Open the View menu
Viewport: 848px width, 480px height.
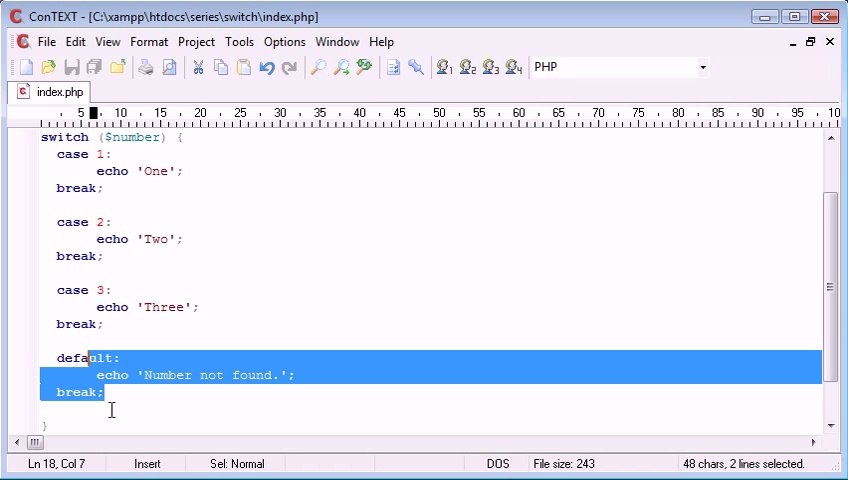[108, 42]
